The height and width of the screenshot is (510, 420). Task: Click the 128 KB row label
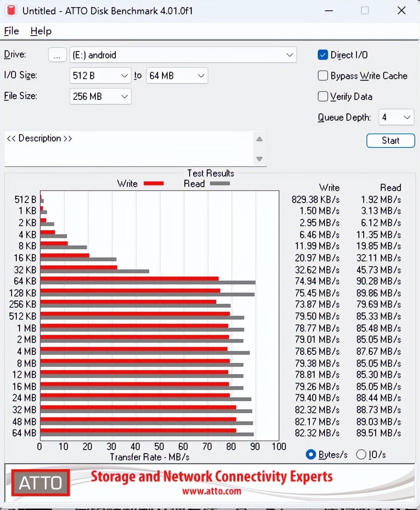click(x=23, y=293)
